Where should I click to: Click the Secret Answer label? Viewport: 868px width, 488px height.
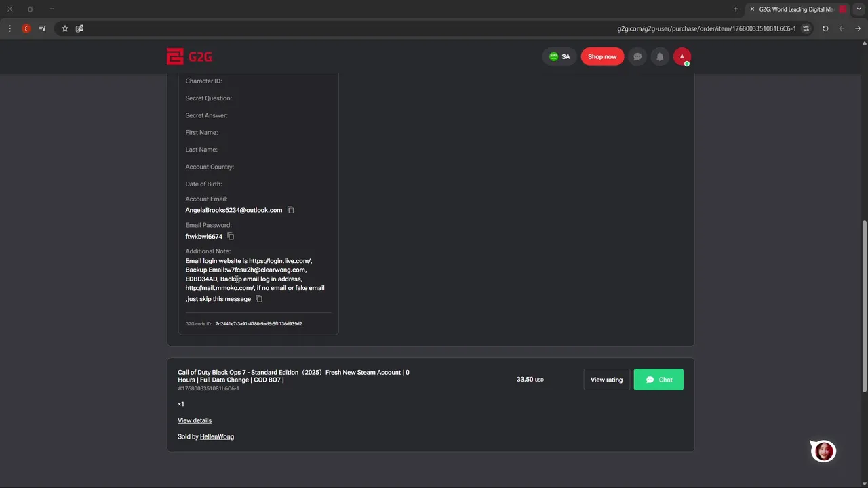(x=206, y=115)
